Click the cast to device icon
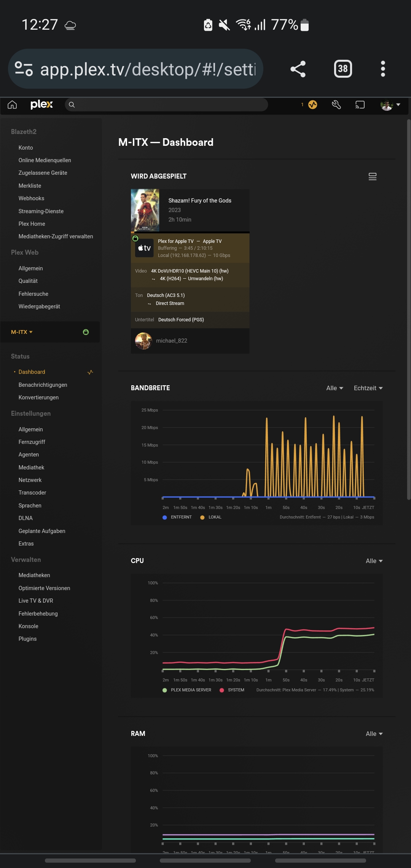This screenshot has height=868, width=411. point(360,105)
